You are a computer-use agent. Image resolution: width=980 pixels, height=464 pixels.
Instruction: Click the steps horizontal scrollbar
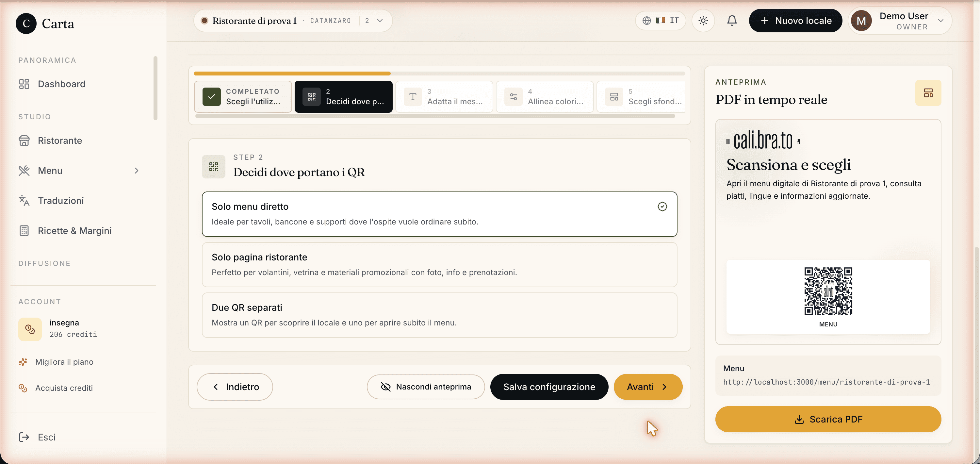point(435,116)
